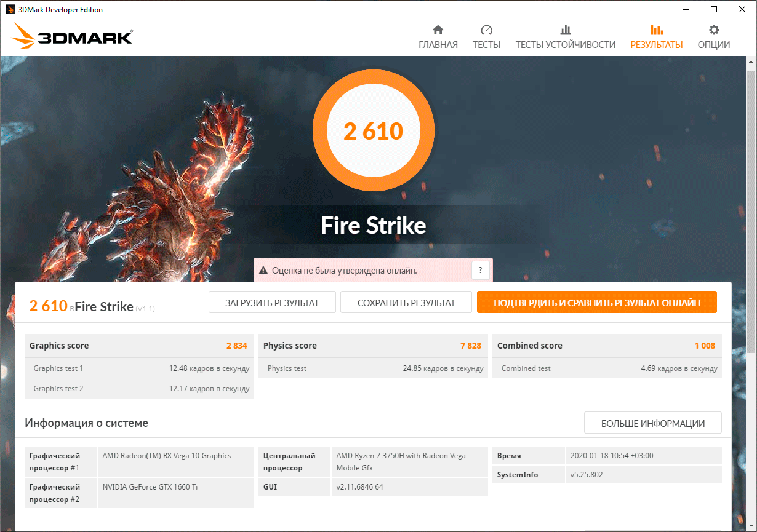This screenshot has height=532, width=757.
Task: Click Fire Strike (V1.1) result heading
Action: (114, 306)
